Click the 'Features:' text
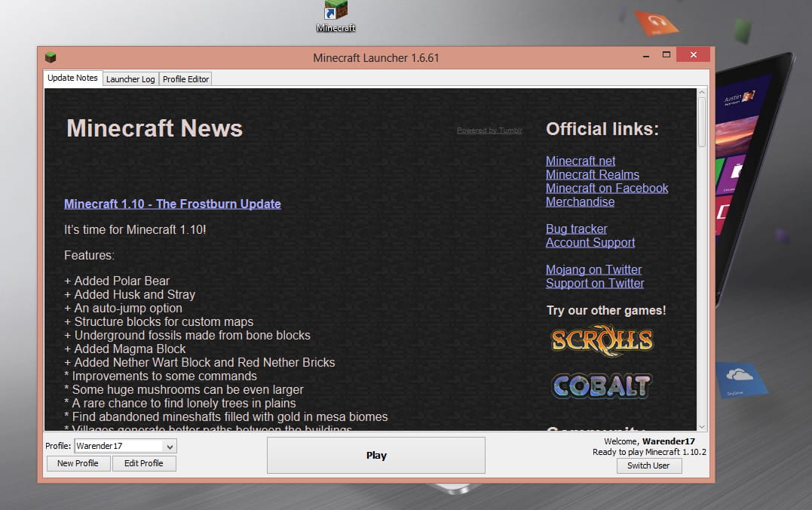 pos(89,255)
